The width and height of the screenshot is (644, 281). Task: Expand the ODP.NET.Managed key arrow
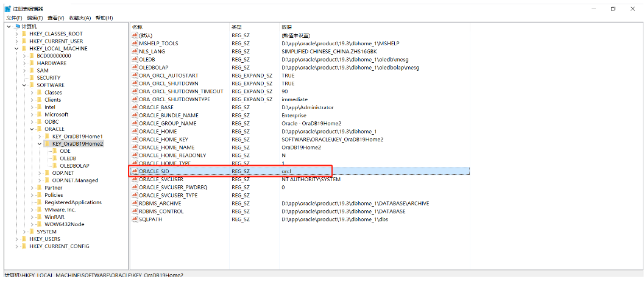[40, 180]
